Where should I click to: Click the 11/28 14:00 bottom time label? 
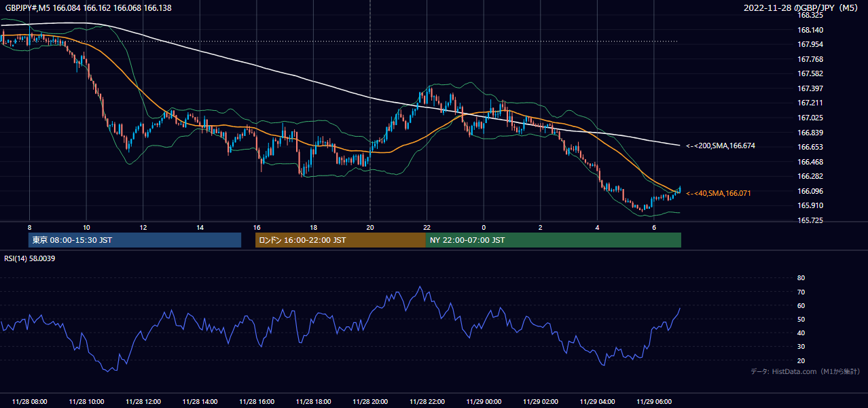200,402
